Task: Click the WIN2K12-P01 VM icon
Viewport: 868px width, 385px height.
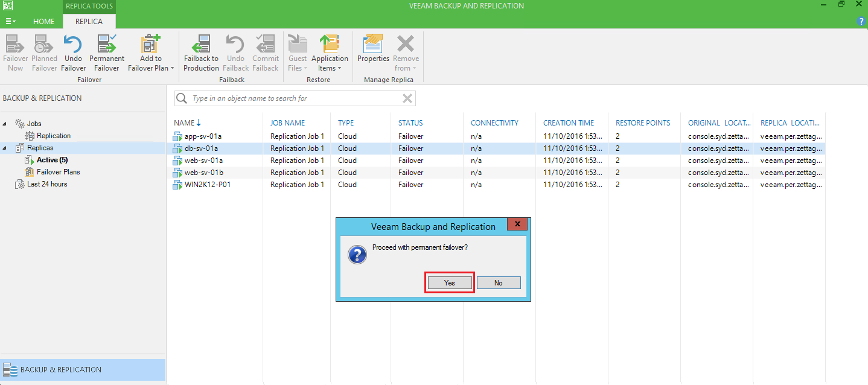Action: 178,185
